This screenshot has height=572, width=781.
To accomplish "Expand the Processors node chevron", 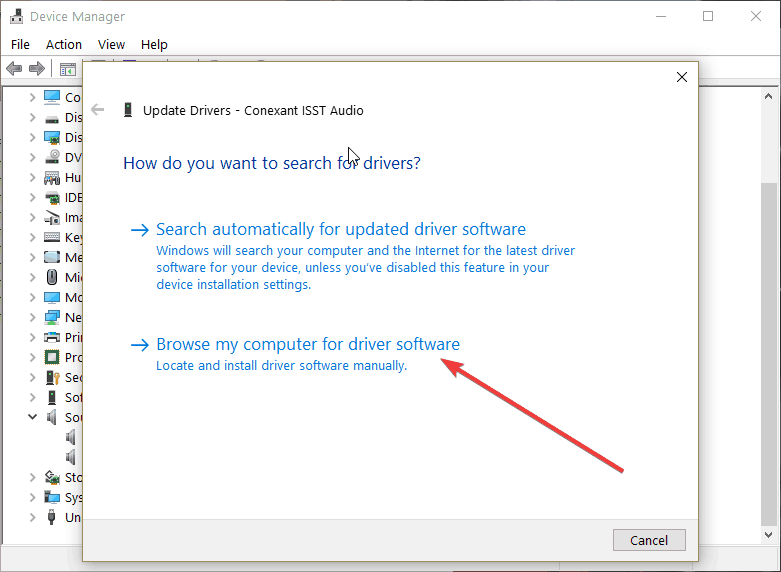I will tap(32, 357).
